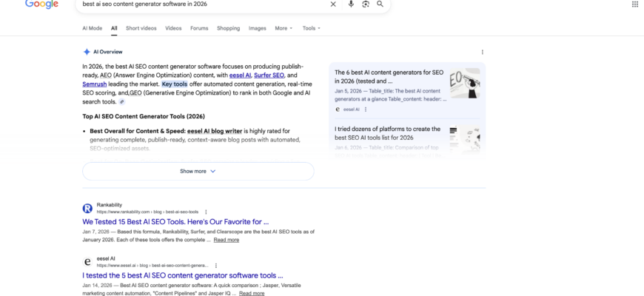The image size is (644, 296).
Task: Follow the Surfer SEO link in overview
Action: click(x=269, y=75)
